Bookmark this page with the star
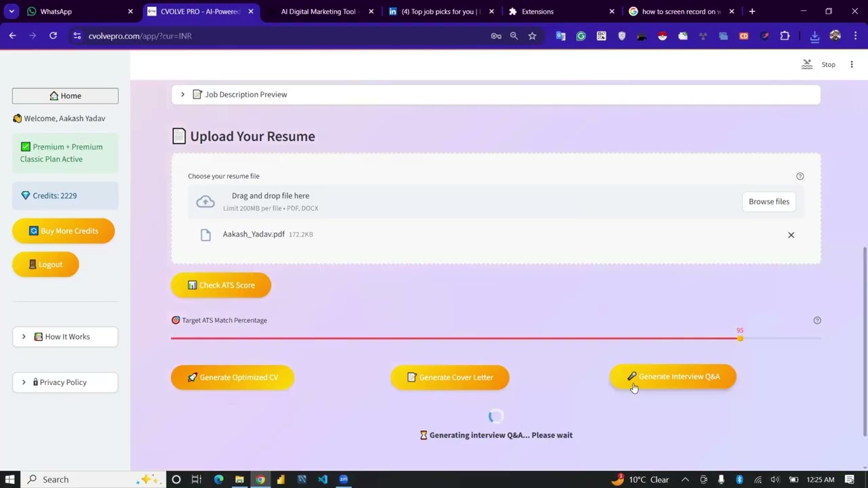Image resolution: width=868 pixels, height=488 pixels. coord(532,36)
